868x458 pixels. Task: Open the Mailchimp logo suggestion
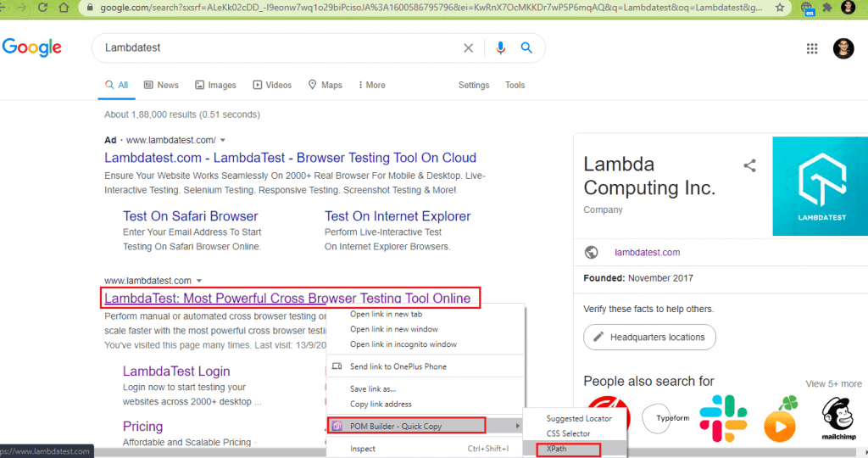point(838,419)
